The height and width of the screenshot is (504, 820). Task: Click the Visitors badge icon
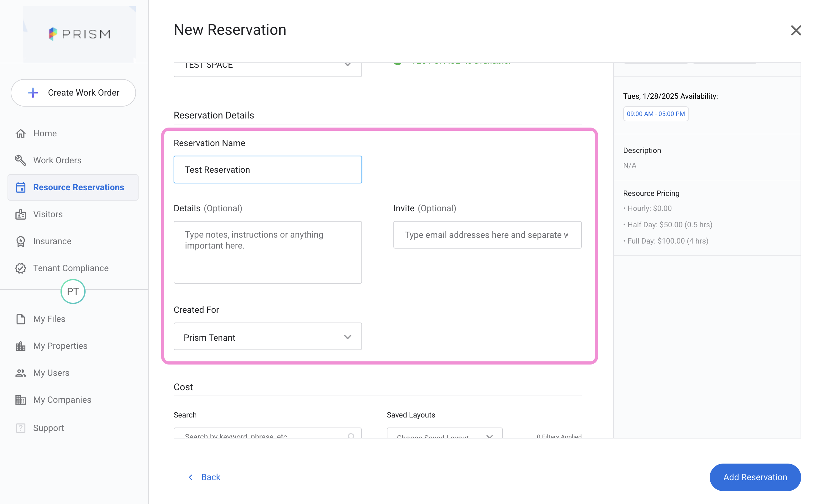21,214
